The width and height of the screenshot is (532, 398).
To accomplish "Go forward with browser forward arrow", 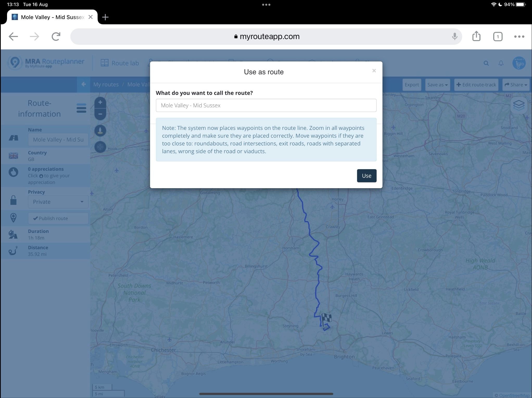I will point(34,36).
